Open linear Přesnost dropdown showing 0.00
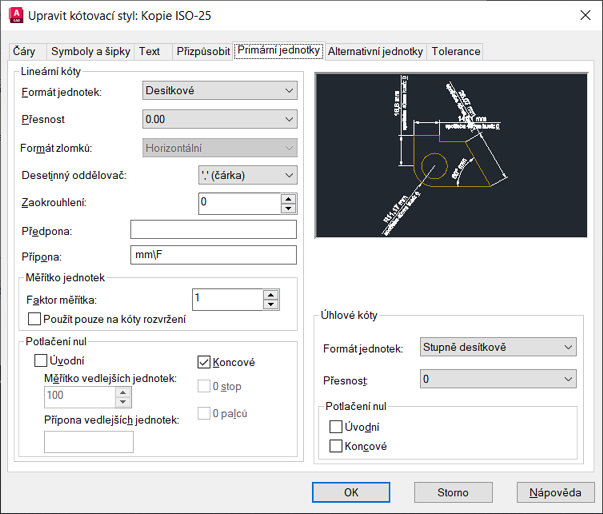This screenshot has height=514, width=603. pos(220,119)
